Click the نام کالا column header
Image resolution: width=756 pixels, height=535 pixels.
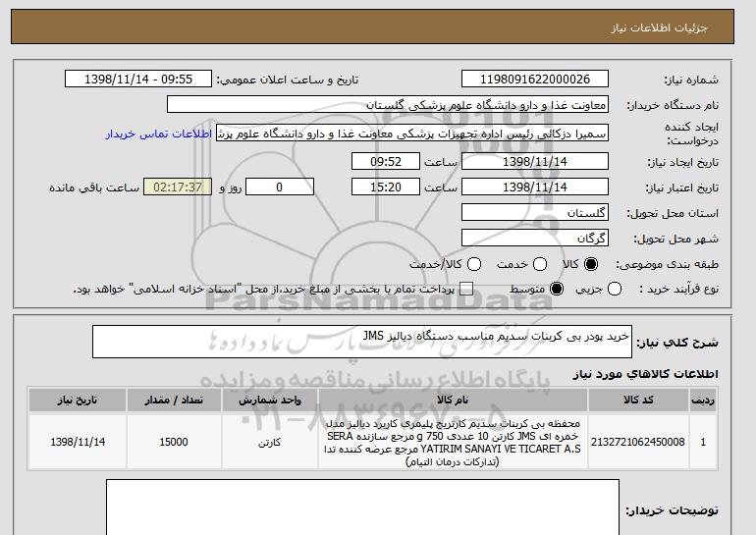tap(453, 401)
